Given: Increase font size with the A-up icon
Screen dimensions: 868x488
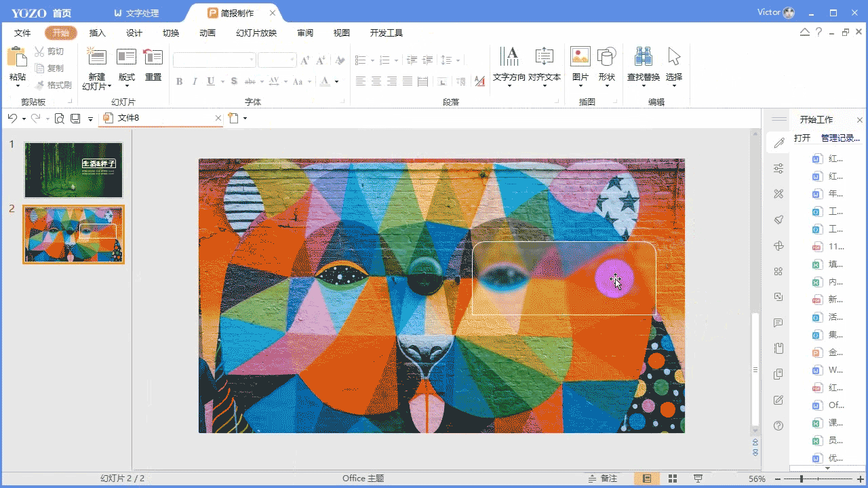Looking at the screenshot, I should [305, 60].
